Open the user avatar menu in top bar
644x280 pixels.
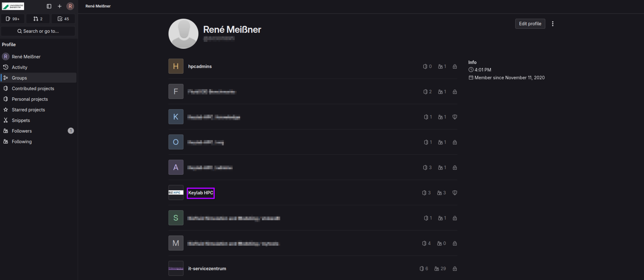point(70,6)
